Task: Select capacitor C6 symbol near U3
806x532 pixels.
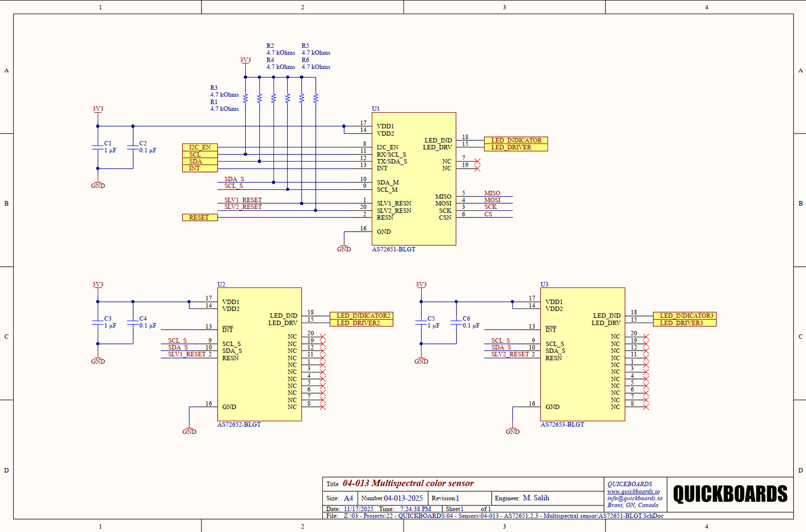Action: 456,322
